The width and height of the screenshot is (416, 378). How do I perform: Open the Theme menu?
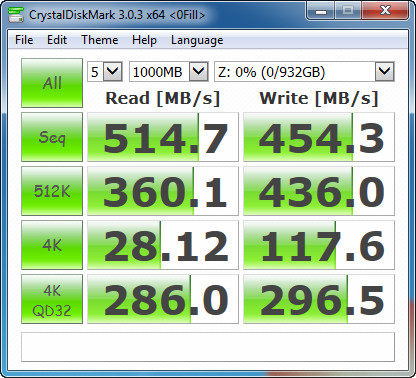pos(100,40)
